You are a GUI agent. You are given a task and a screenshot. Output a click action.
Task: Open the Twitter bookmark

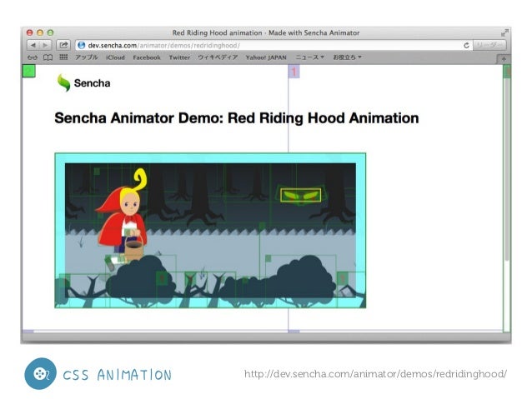click(x=179, y=57)
